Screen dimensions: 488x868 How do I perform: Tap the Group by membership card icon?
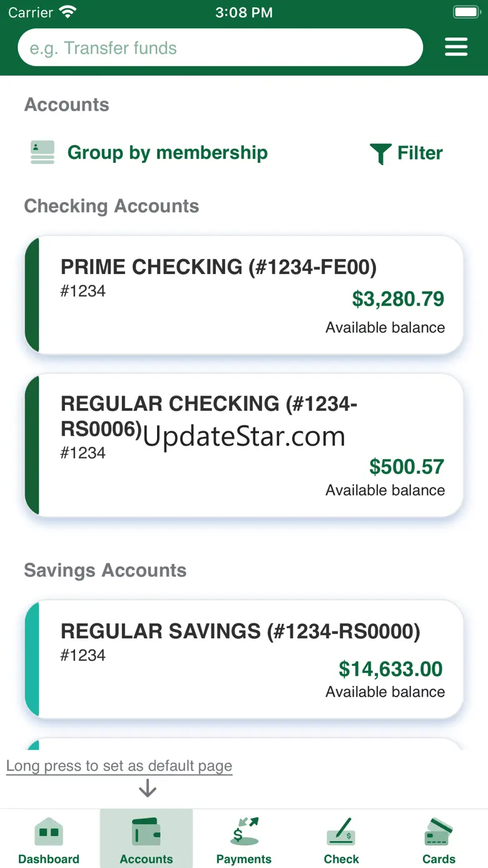[43, 153]
